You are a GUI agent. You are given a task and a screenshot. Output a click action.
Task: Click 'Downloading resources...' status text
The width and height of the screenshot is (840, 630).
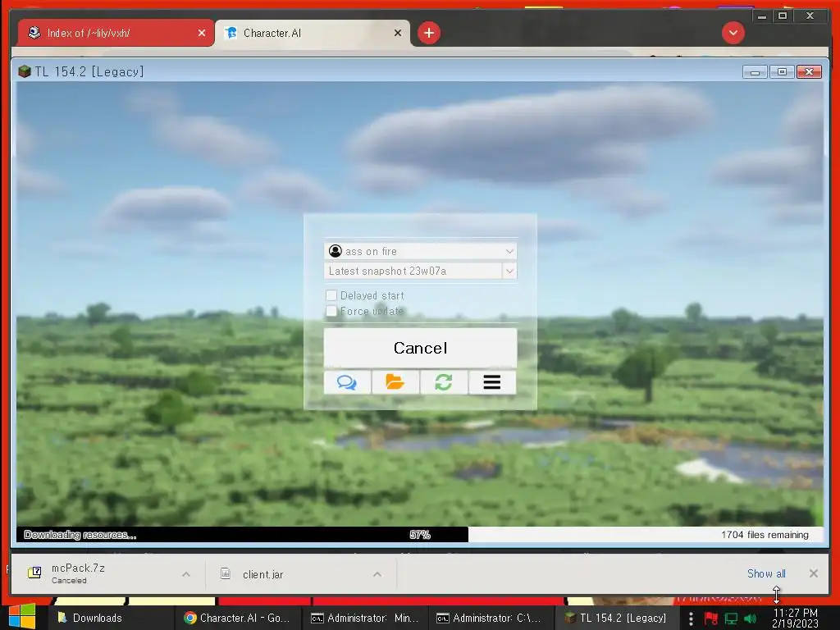point(80,535)
